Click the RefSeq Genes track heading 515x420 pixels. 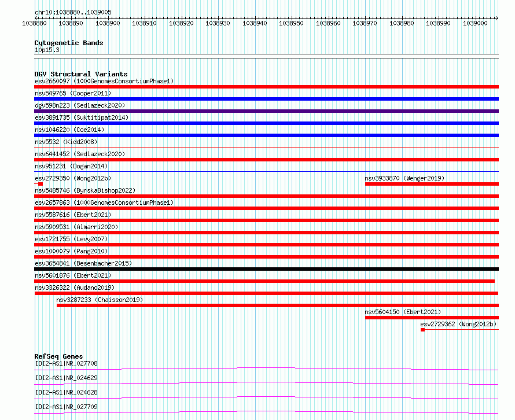click(59, 356)
